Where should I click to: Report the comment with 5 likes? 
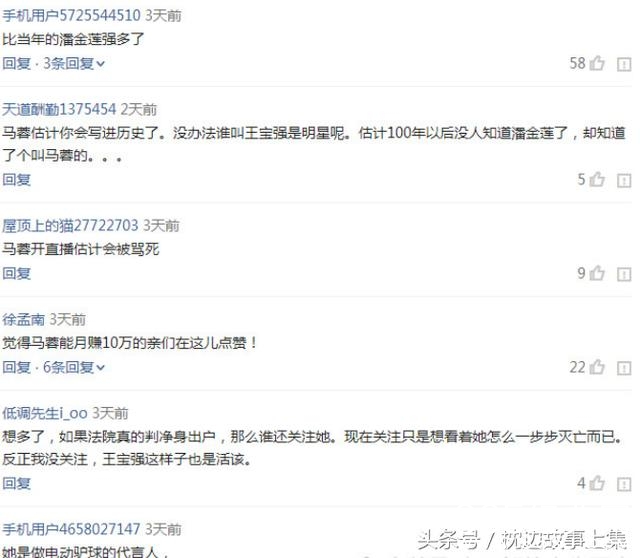click(x=624, y=180)
